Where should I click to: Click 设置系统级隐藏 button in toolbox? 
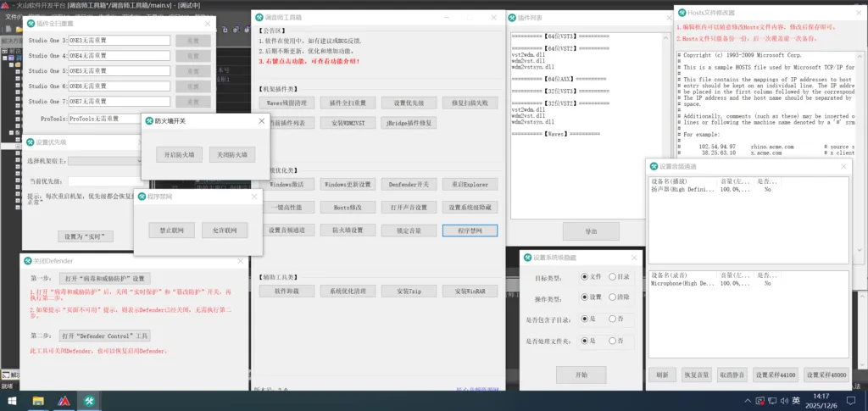coord(470,208)
